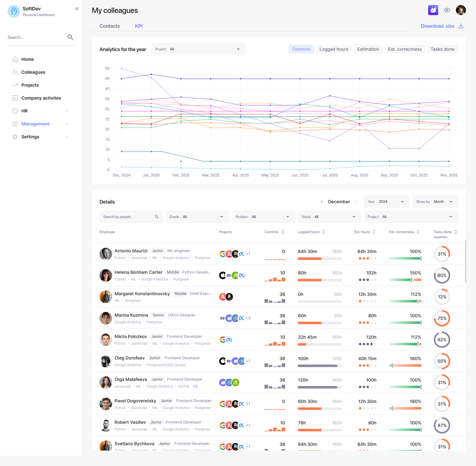Go to previous month before December
The width and height of the screenshot is (476, 466).
322,202
